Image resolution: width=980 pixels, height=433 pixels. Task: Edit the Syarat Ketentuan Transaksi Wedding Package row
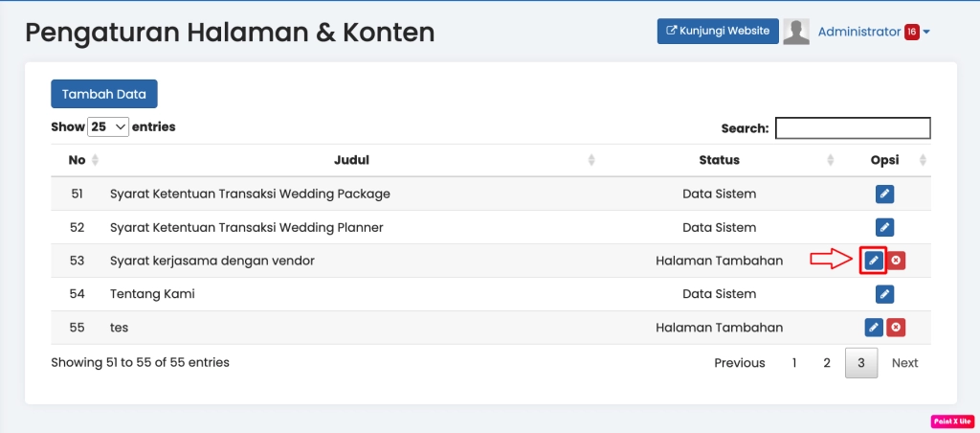pos(885,194)
